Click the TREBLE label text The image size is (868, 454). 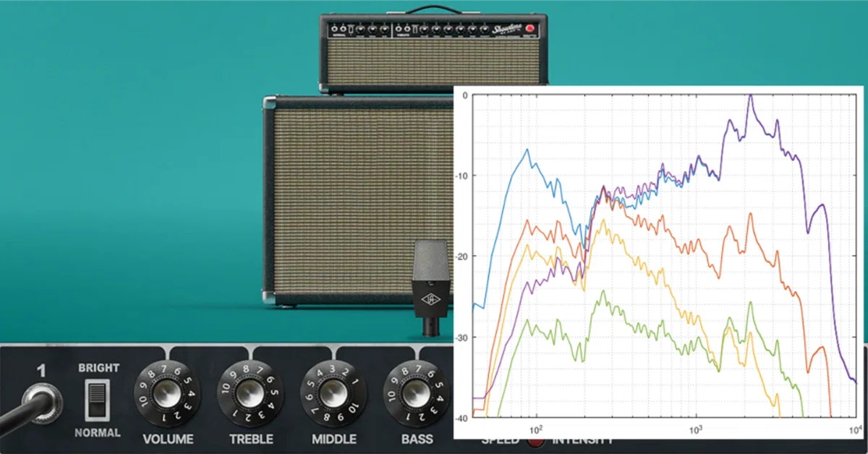(251, 439)
